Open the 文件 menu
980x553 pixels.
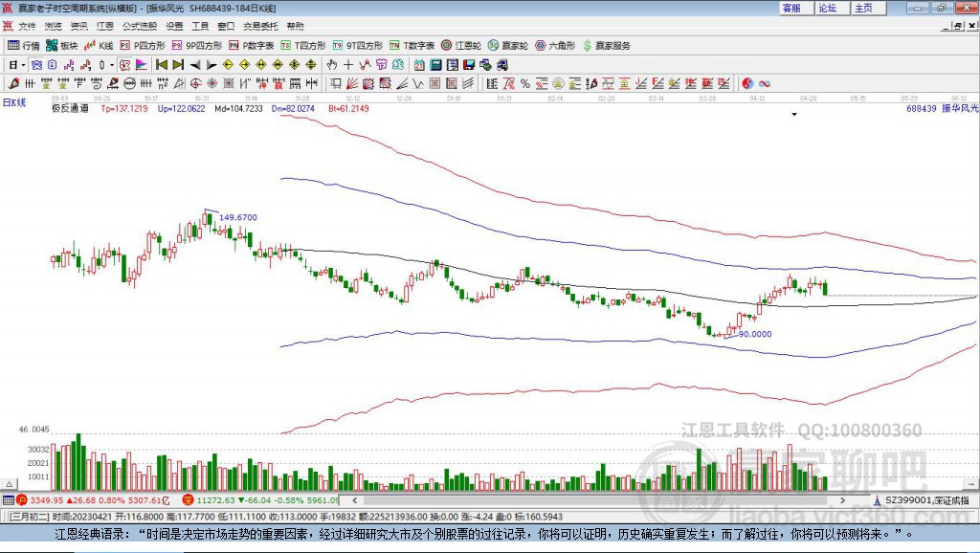pos(28,26)
